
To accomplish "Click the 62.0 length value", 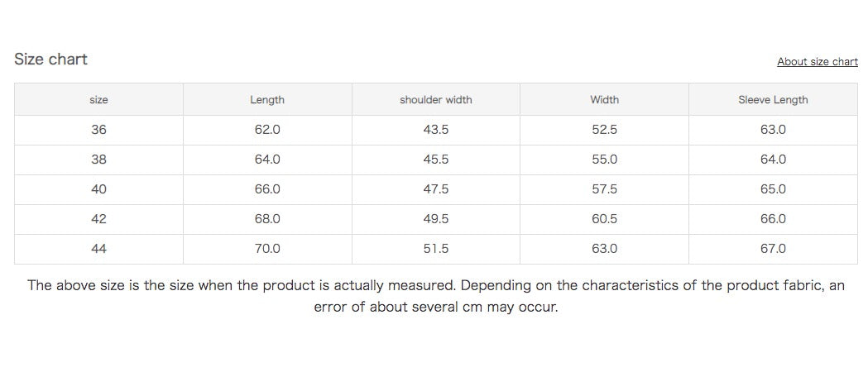I will point(267,130).
